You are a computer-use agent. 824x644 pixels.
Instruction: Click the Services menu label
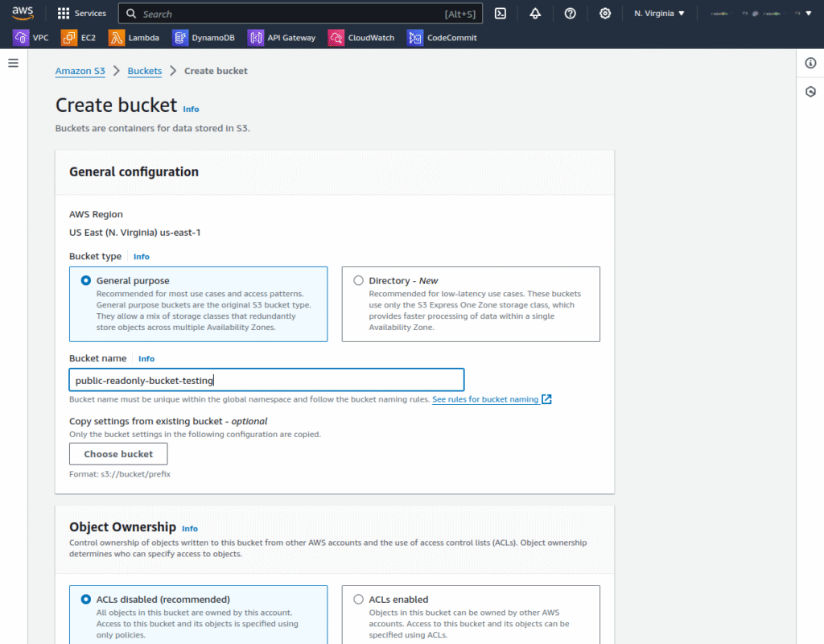pyautogui.click(x=90, y=14)
